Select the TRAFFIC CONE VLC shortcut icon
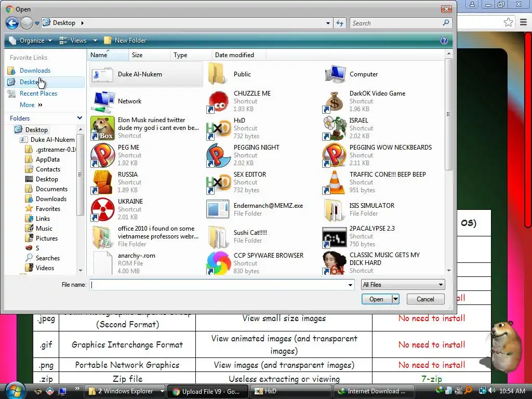The image size is (532, 399). [x=334, y=182]
